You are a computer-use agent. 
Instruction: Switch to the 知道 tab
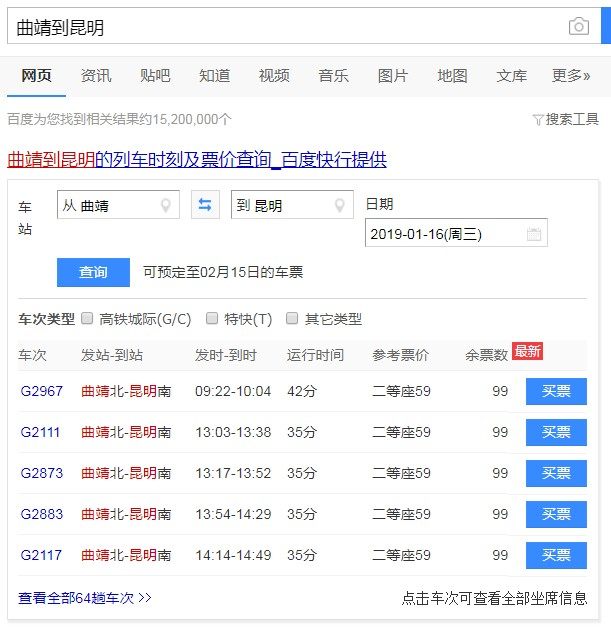click(215, 75)
